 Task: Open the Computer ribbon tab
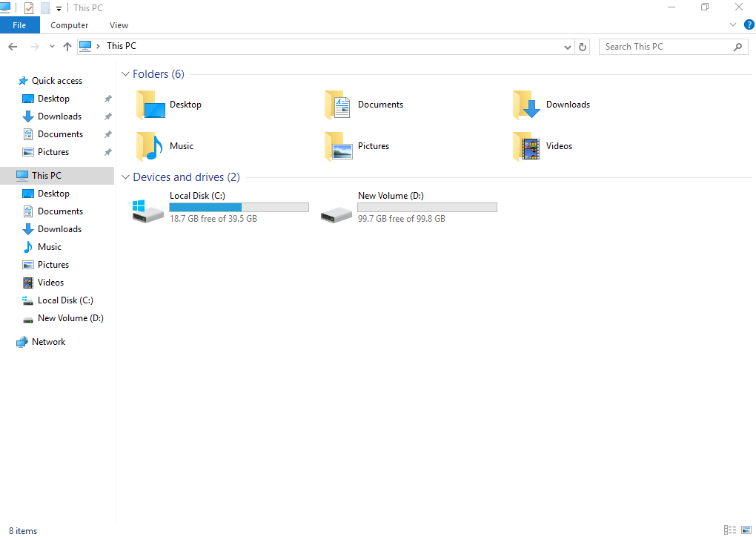69,25
